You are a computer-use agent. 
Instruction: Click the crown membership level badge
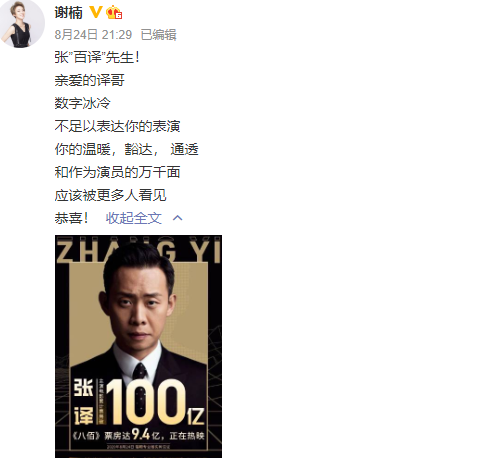(x=114, y=12)
